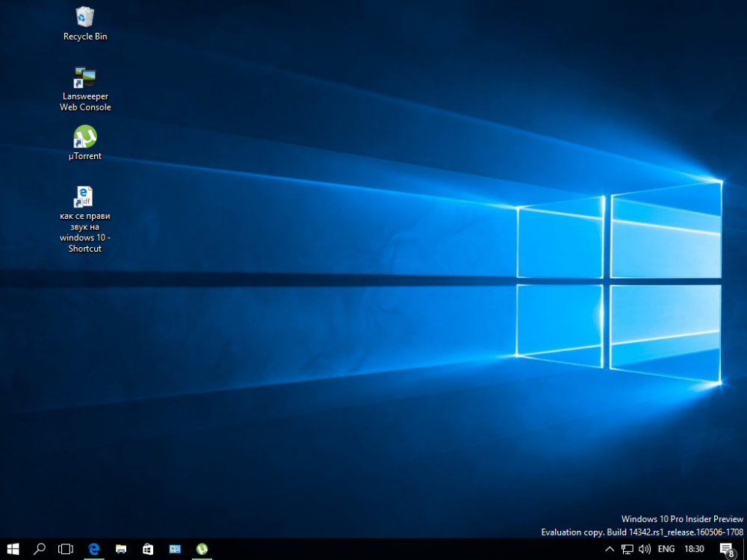The height and width of the screenshot is (560, 747).
Task: Open the volume control in the tray
Action: pyautogui.click(x=645, y=549)
